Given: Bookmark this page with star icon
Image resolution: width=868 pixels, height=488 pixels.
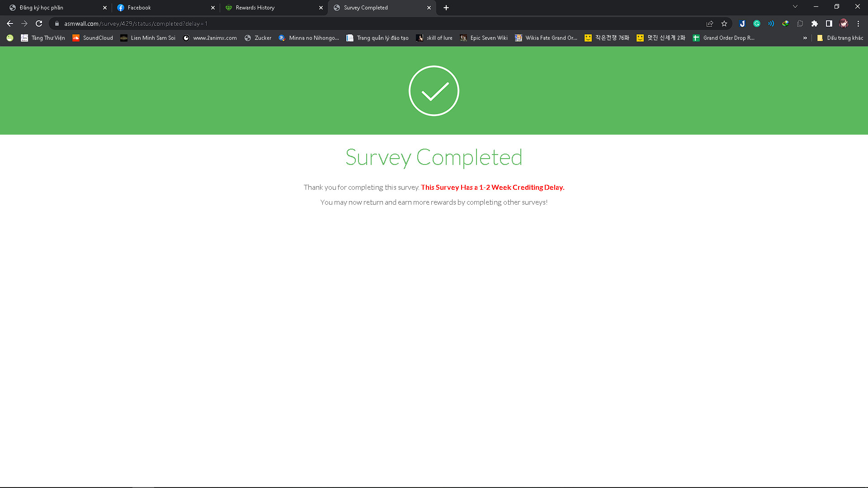Looking at the screenshot, I should (724, 23).
